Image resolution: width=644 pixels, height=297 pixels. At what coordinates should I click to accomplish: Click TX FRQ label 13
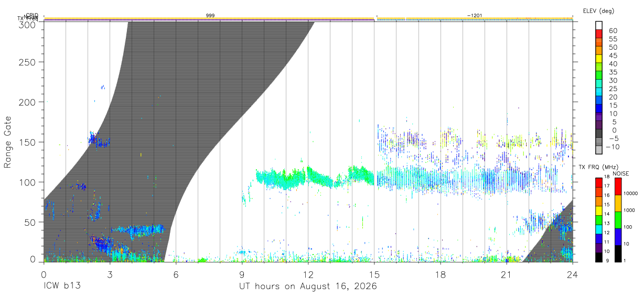pyautogui.click(x=607, y=224)
